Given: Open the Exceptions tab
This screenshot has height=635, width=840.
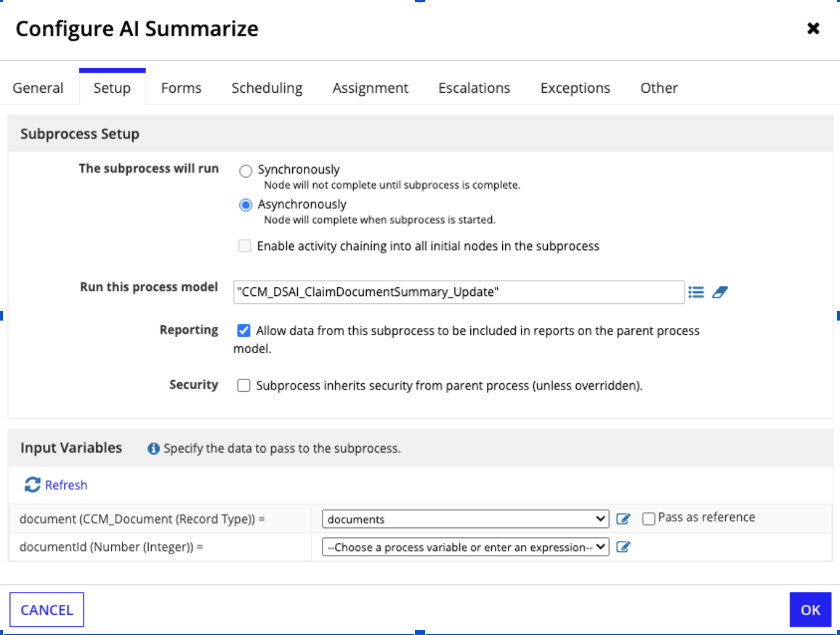Looking at the screenshot, I should tap(575, 88).
